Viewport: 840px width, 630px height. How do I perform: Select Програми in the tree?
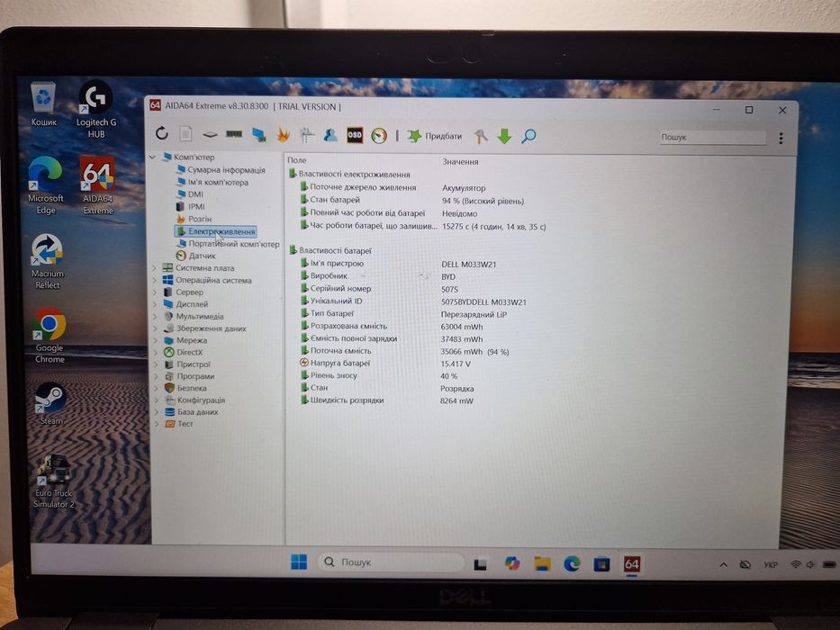(189, 376)
